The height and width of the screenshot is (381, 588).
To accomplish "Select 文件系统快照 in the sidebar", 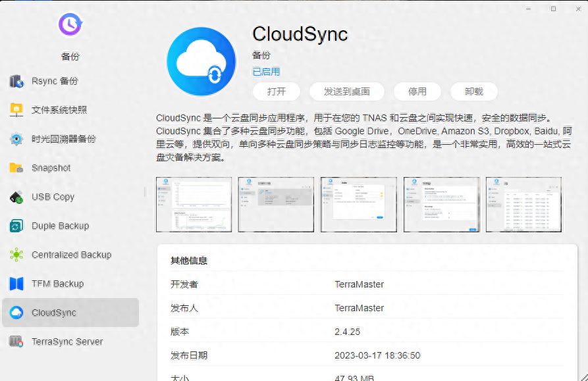I will click(70, 110).
